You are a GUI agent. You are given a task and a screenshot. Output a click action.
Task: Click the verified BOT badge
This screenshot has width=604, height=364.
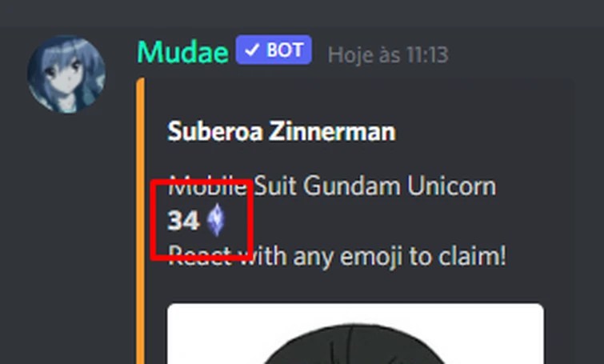coord(274,50)
